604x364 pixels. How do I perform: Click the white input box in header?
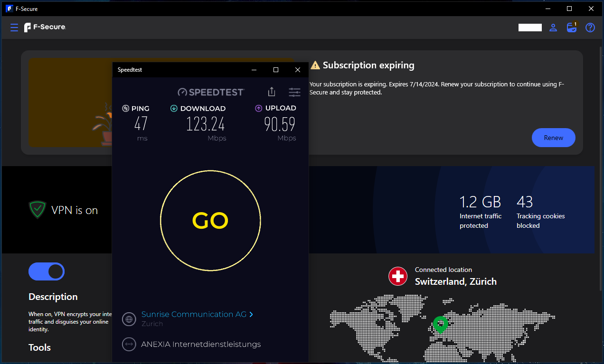point(530,28)
